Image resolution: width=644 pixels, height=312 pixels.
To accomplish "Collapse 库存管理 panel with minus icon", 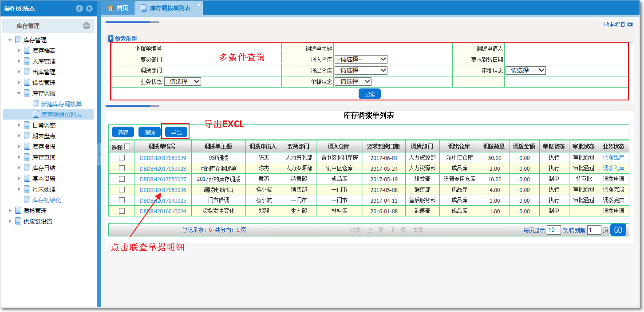I will pos(87,26).
